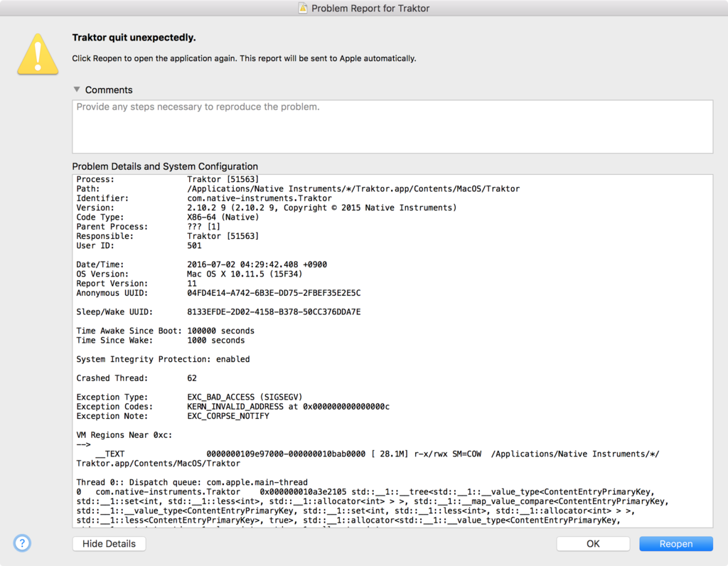Click the Sleep/Wake UUID value
Viewport: 728px width, 566px height.
pos(274,312)
